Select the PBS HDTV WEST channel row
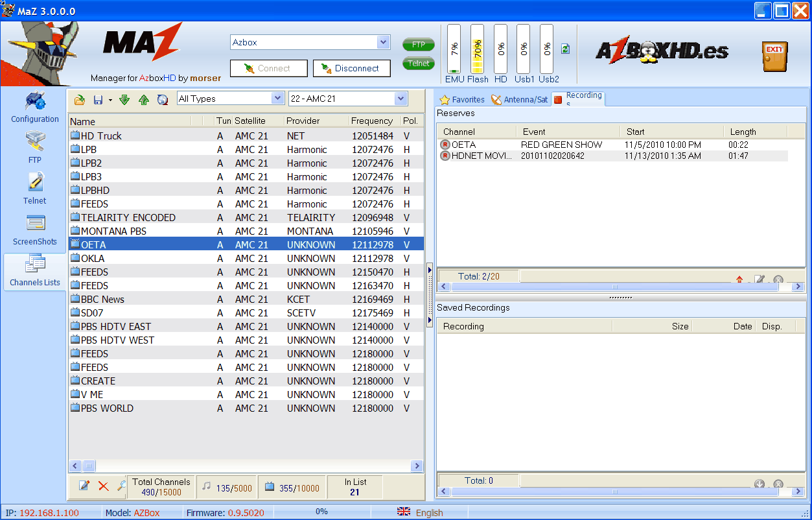812x520 pixels. tap(246, 340)
